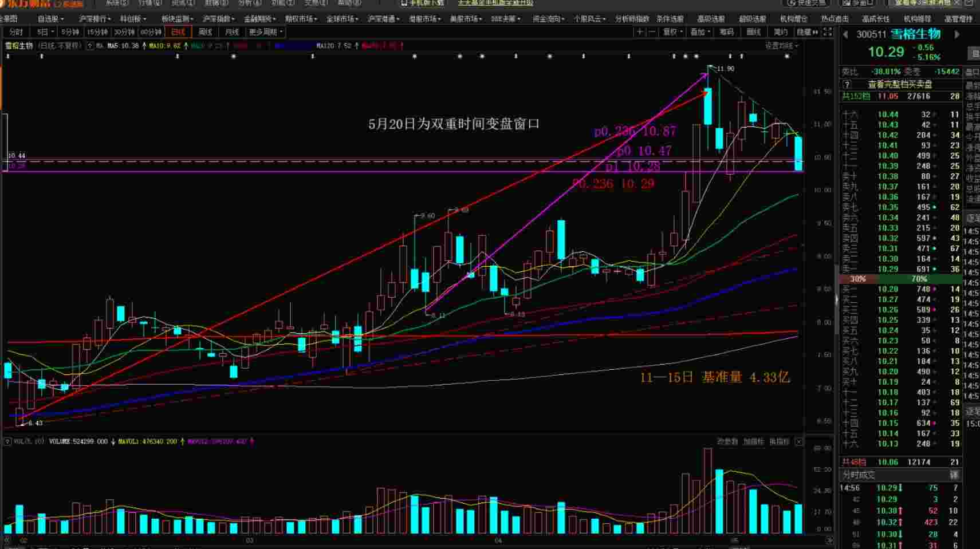Select the 5分钟 period tab
This screenshot has width=980, height=549.
pyautogui.click(x=70, y=32)
